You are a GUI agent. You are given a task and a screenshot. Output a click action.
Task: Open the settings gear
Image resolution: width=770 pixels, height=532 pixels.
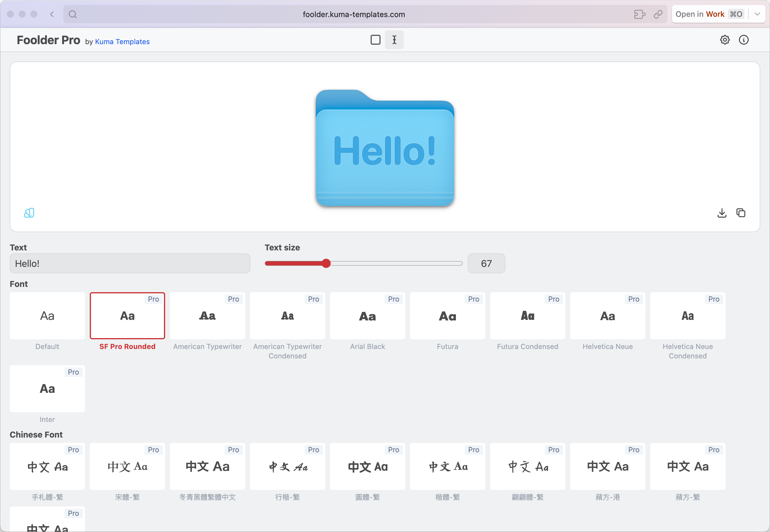coord(725,40)
